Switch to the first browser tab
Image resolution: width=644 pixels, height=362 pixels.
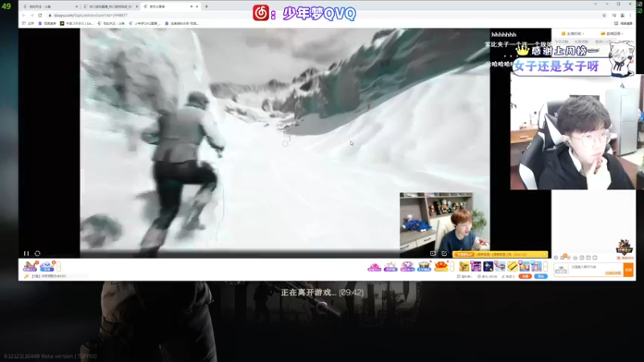49,6
